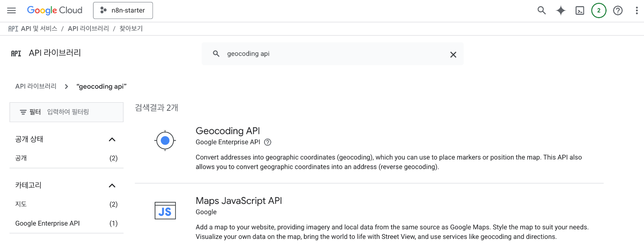Click the '공개 상태' section heading
The height and width of the screenshot is (251, 644).
[x=29, y=139]
